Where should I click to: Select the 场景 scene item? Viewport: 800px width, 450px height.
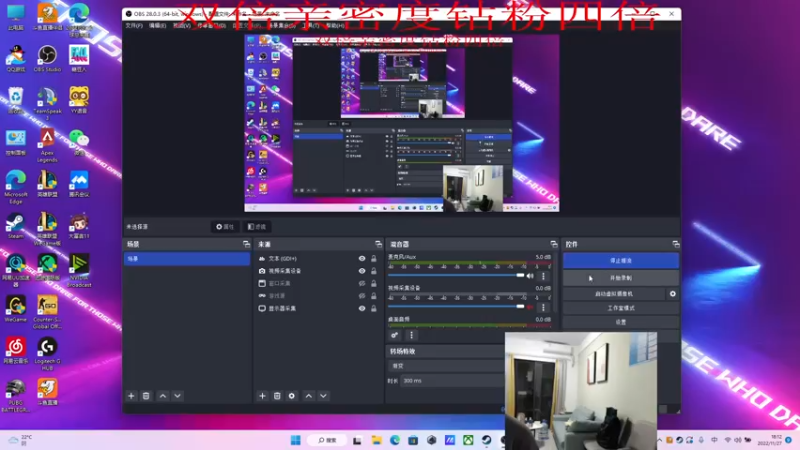coord(187,259)
